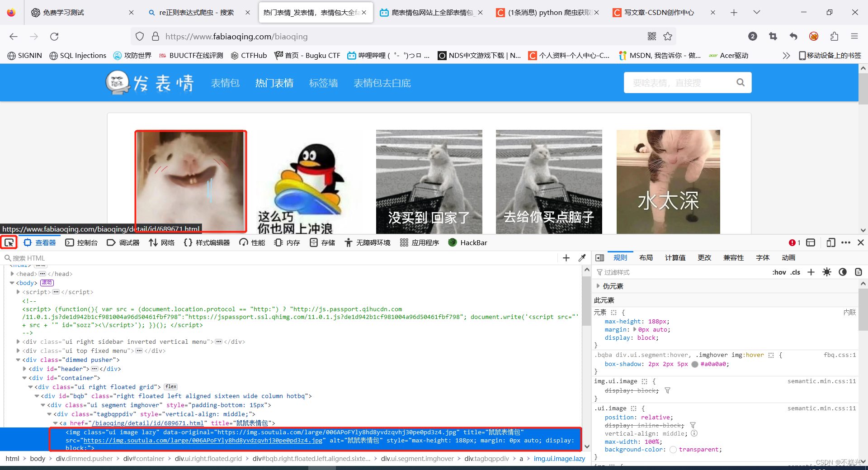Open the 标签墙 navigation link
The height and width of the screenshot is (470, 868).
click(323, 83)
